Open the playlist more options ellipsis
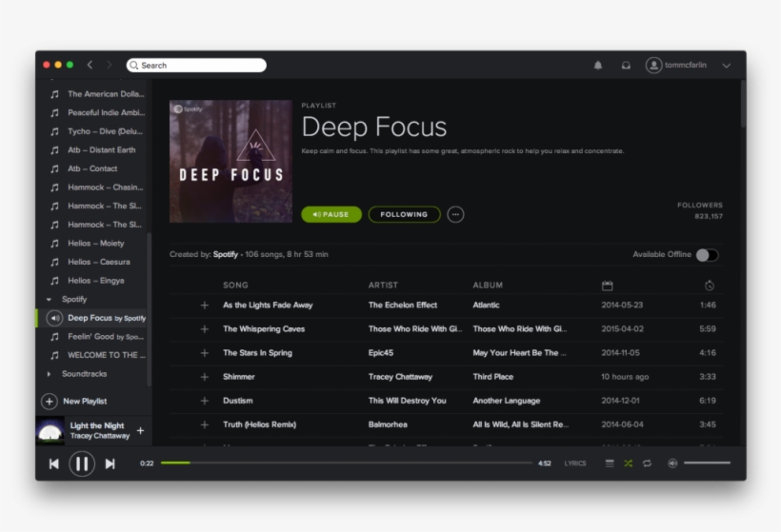 click(455, 214)
